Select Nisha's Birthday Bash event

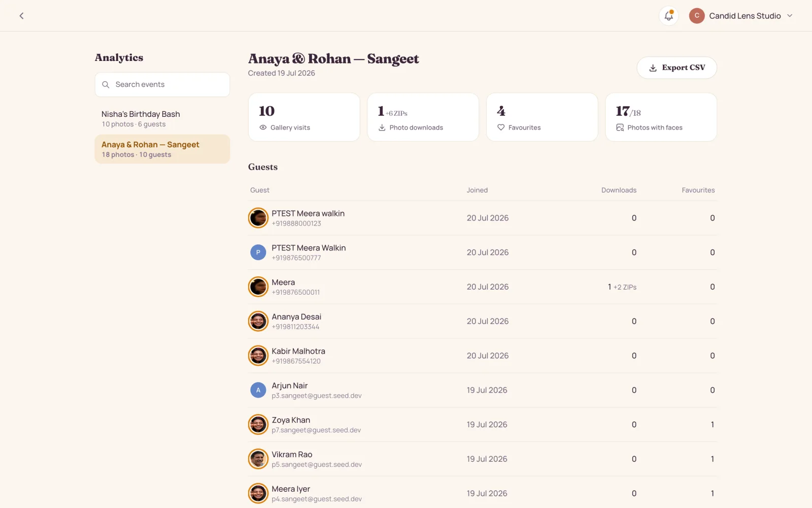pos(162,119)
